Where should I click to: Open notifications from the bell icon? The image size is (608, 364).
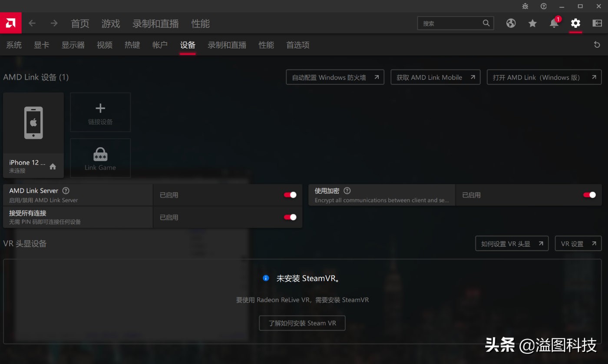(x=554, y=23)
